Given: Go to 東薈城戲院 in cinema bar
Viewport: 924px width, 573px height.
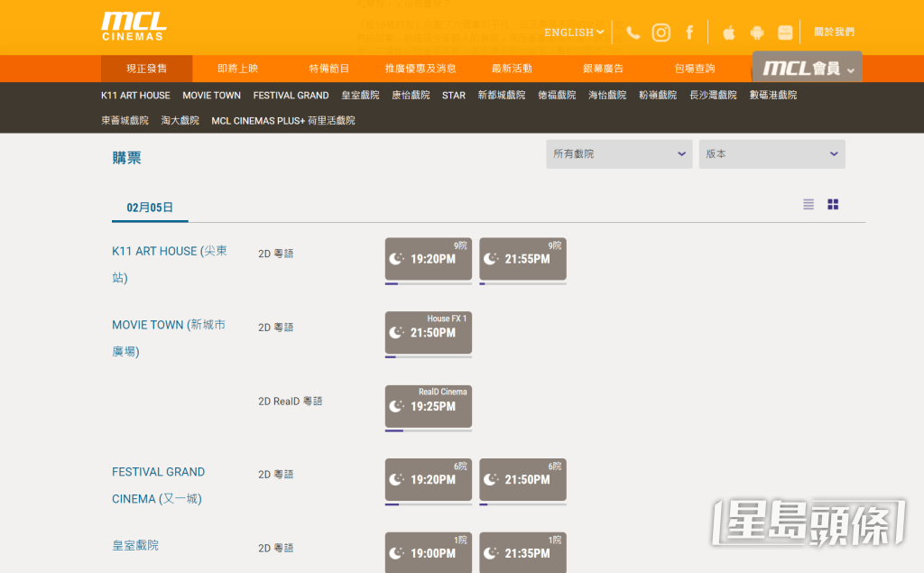Looking at the screenshot, I should [125, 120].
